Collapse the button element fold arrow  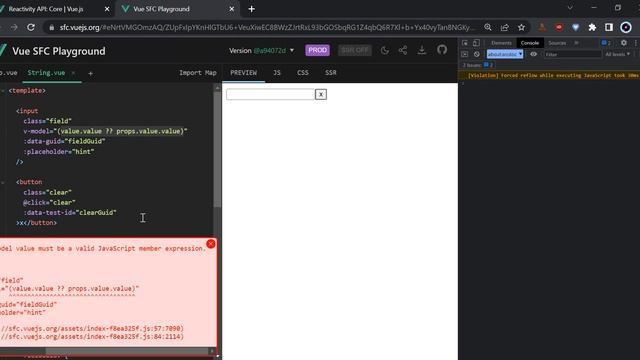3,182
